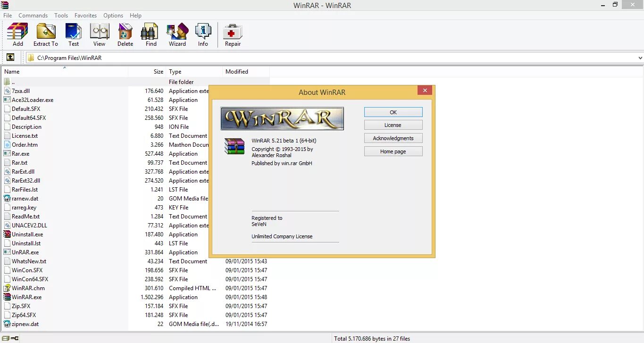Click the Ace32Loader.exe file icon

(x=7, y=100)
